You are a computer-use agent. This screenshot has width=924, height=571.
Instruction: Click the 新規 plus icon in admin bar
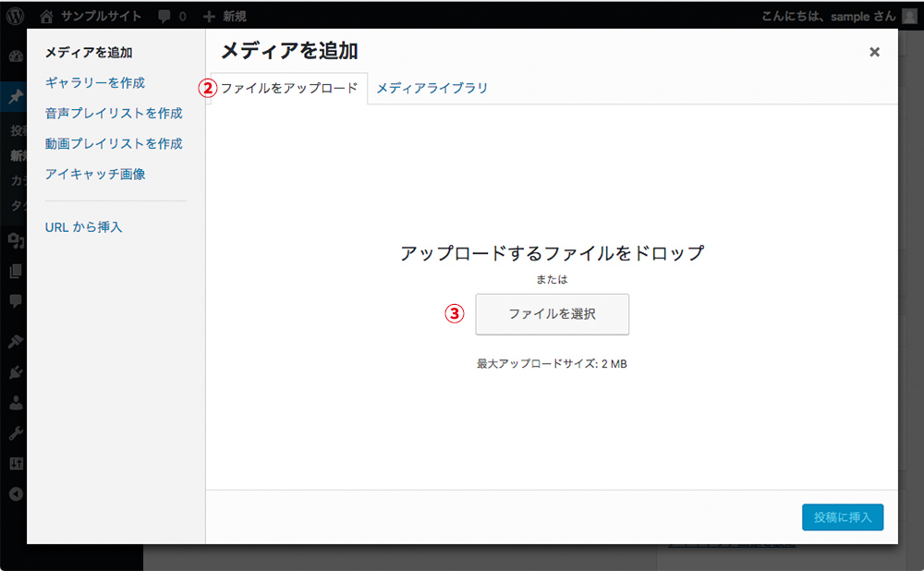pyautogui.click(x=210, y=15)
